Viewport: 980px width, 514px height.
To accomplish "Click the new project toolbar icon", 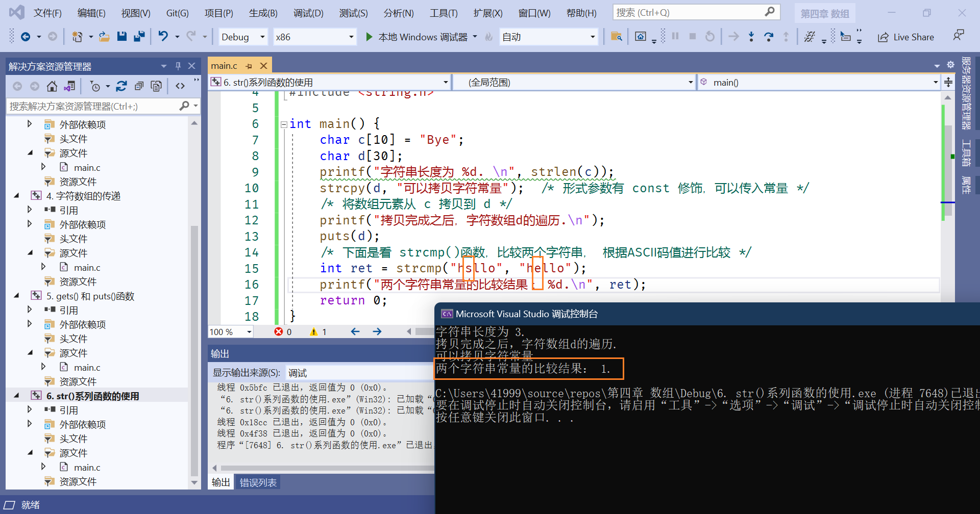I will tap(78, 37).
